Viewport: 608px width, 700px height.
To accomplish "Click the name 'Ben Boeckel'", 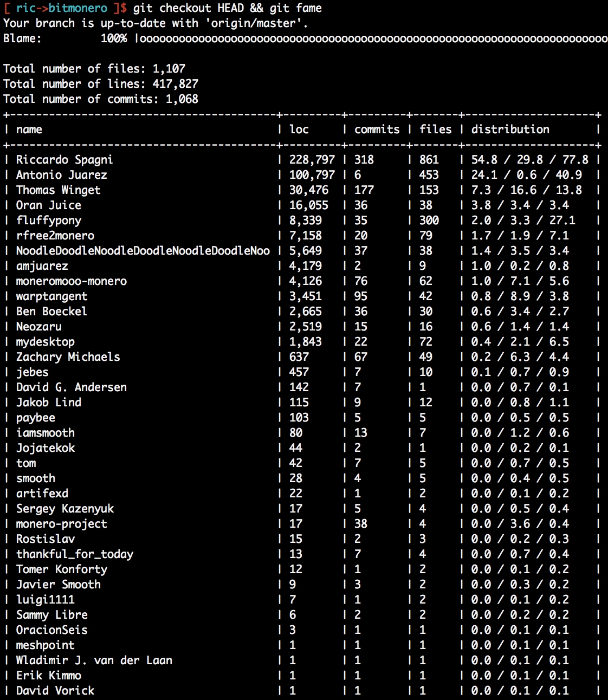I will (x=51, y=312).
